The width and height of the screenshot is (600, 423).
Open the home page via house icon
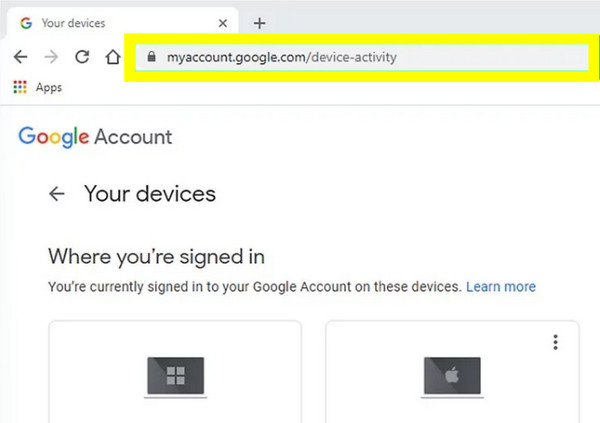tap(112, 57)
